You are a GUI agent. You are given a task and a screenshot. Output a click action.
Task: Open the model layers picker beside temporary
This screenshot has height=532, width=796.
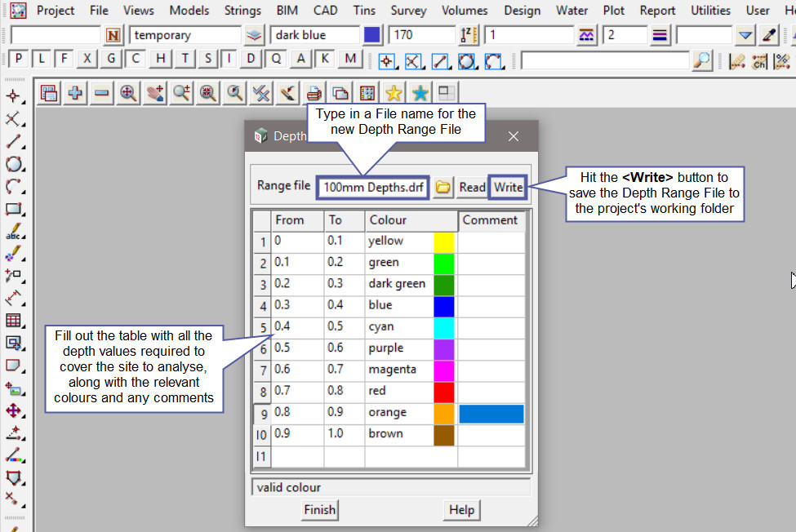click(x=255, y=35)
